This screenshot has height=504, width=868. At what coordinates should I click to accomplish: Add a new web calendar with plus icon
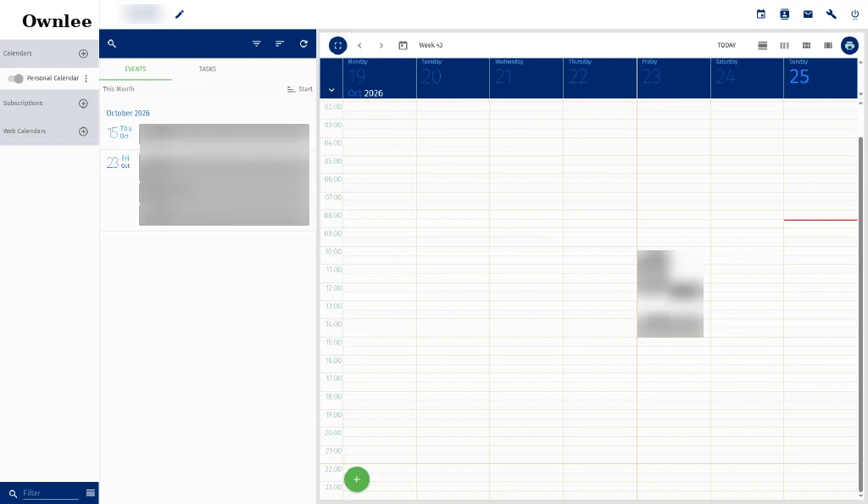click(84, 132)
